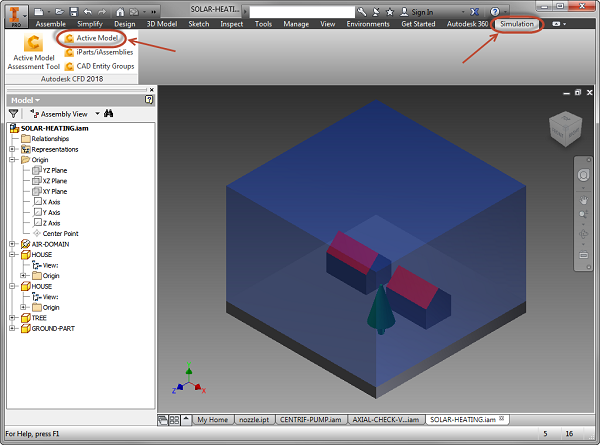Click the Full Navigation Wheel icon
Viewport: 600px width, 445px height.
[583, 176]
